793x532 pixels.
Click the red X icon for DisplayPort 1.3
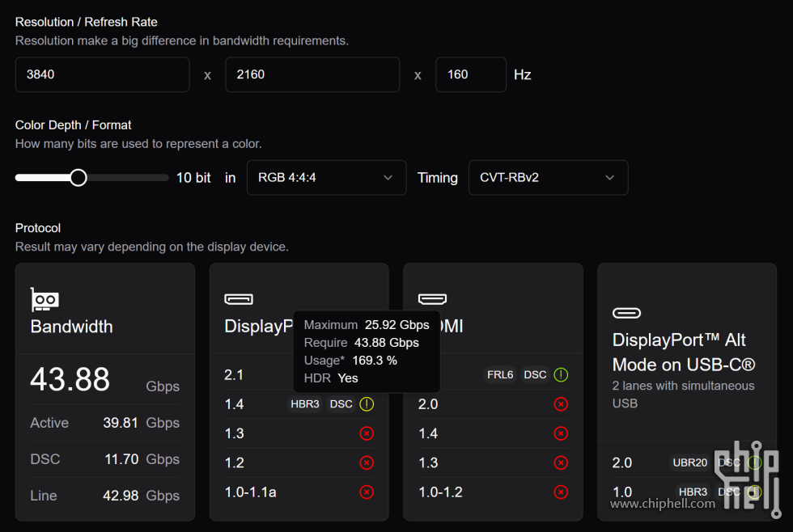click(367, 433)
